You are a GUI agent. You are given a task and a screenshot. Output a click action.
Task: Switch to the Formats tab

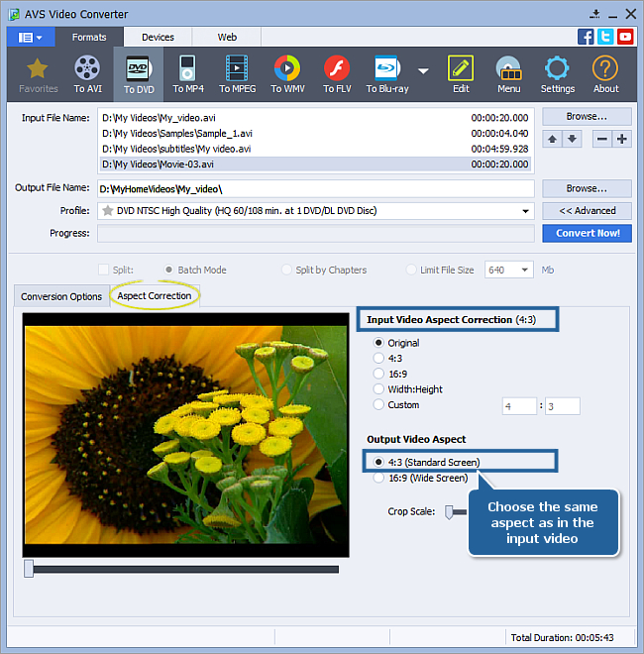point(89,37)
